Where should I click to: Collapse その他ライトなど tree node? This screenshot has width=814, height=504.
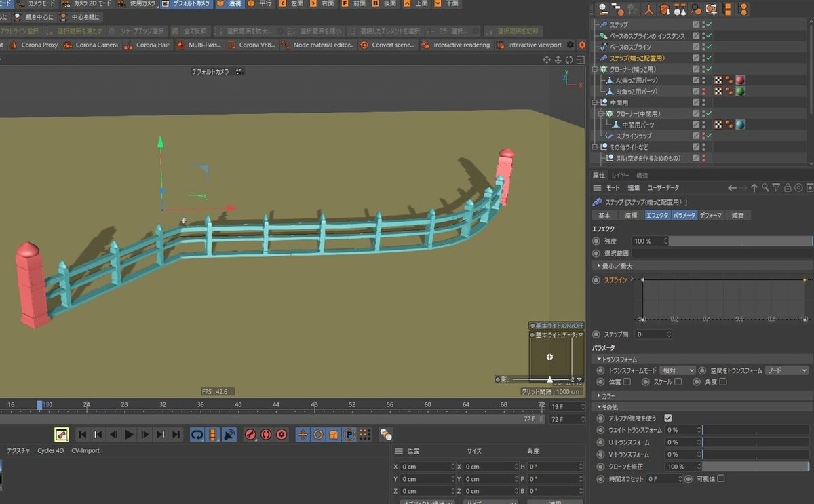[594, 147]
